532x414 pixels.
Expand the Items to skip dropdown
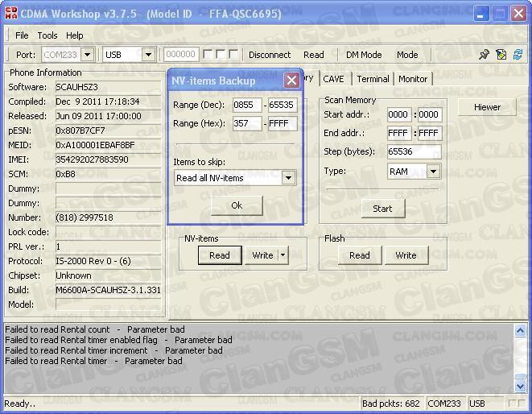coord(288,178)
